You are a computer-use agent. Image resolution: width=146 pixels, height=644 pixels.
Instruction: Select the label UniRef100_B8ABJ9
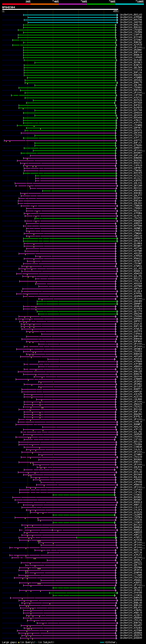[x=131, y=55]
